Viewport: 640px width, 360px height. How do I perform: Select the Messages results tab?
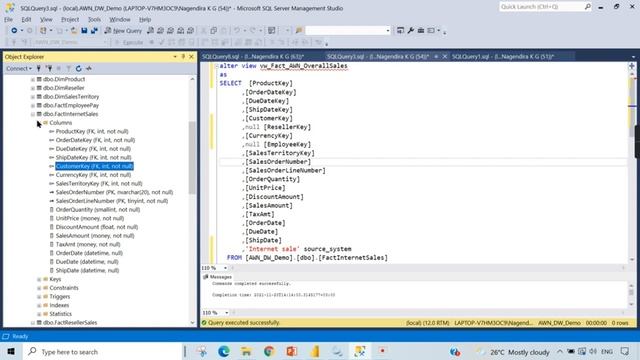click(218, 277)
